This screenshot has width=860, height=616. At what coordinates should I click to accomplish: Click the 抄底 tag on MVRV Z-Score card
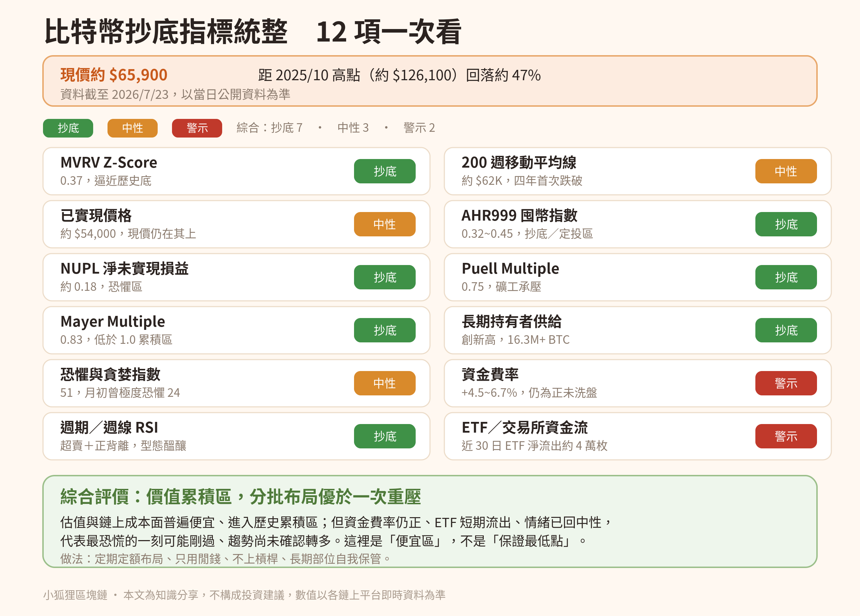(x=384, y=171)
